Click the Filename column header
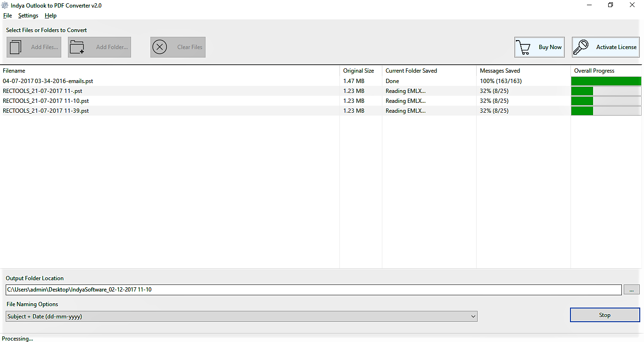The height and width of the screenshot is (342, 644). click(170, 71)
